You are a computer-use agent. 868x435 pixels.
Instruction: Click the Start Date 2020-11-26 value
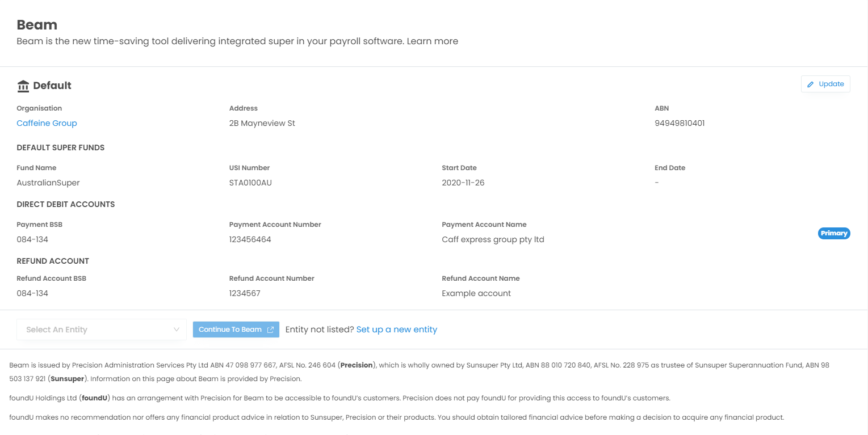click(x=463, y=183)
